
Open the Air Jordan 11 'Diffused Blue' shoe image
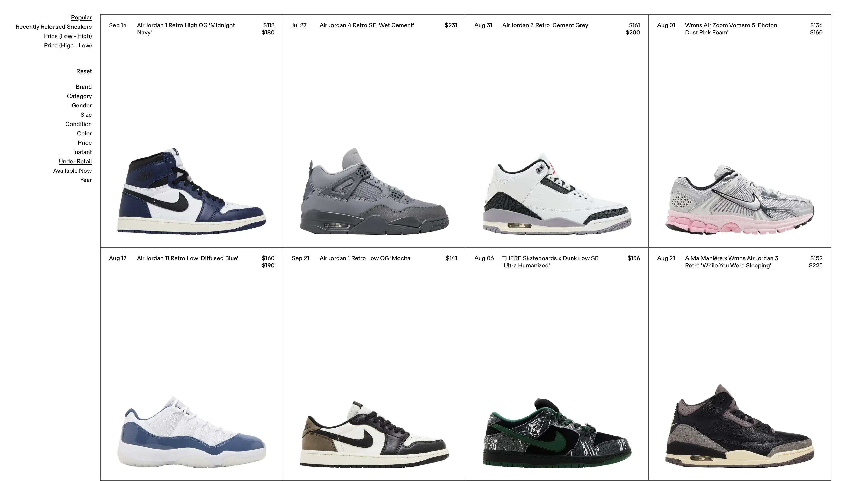pyautogui.click(x=192, y=432)
